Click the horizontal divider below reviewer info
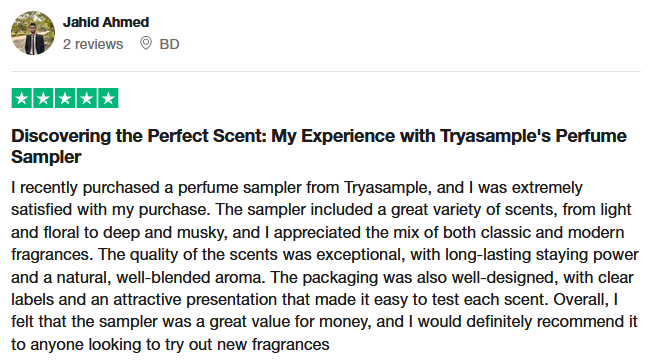 [326, 71]
